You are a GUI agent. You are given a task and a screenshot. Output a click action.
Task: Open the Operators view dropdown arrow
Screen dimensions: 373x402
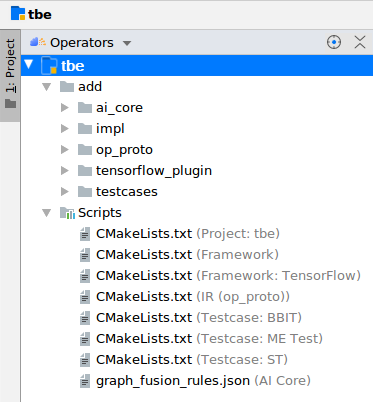coord(127,43)
